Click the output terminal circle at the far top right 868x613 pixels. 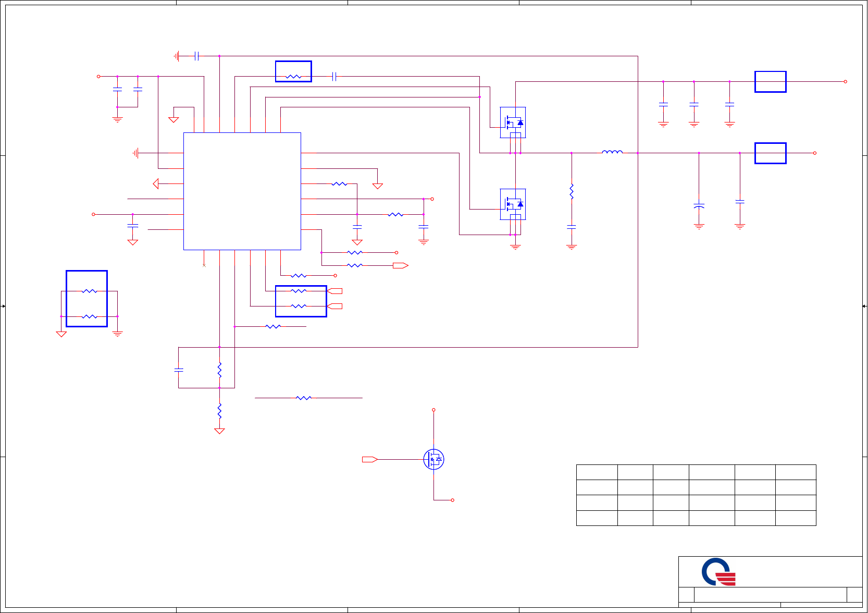[845, 82]
